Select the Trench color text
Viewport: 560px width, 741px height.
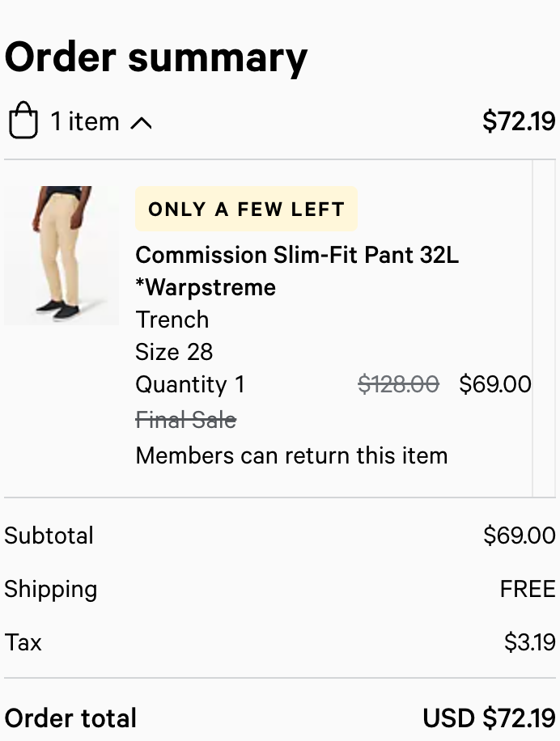(172, 320)
